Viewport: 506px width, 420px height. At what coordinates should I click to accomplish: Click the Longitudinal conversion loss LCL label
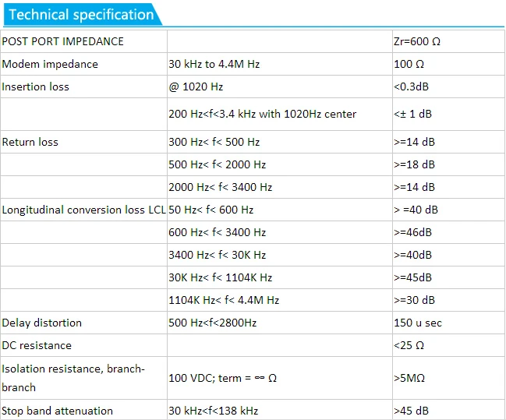click(83, 210)
